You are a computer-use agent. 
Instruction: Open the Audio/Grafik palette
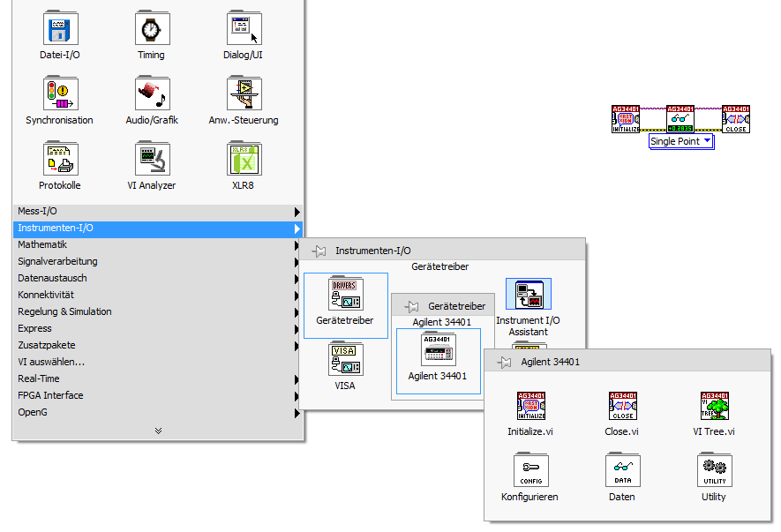pyautogui.click(x=152, y=94)
